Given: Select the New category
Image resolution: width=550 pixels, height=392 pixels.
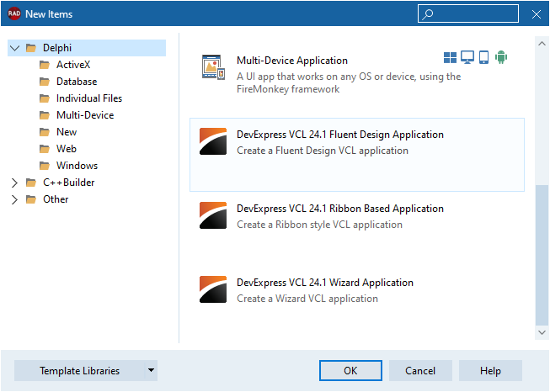Looking at the screenshot, I should [x=67, y=132].
